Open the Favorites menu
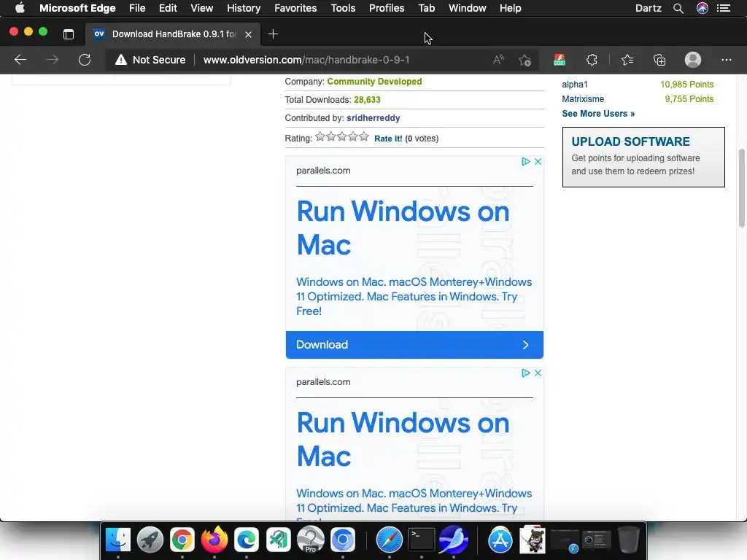Screen dimensions: 747x560 pos(295,8)
